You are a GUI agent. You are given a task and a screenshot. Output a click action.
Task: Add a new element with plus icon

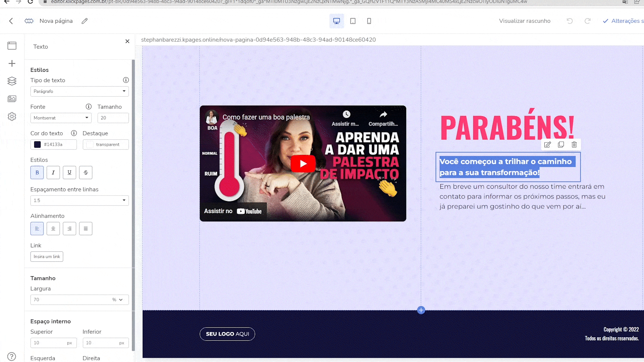12,63
